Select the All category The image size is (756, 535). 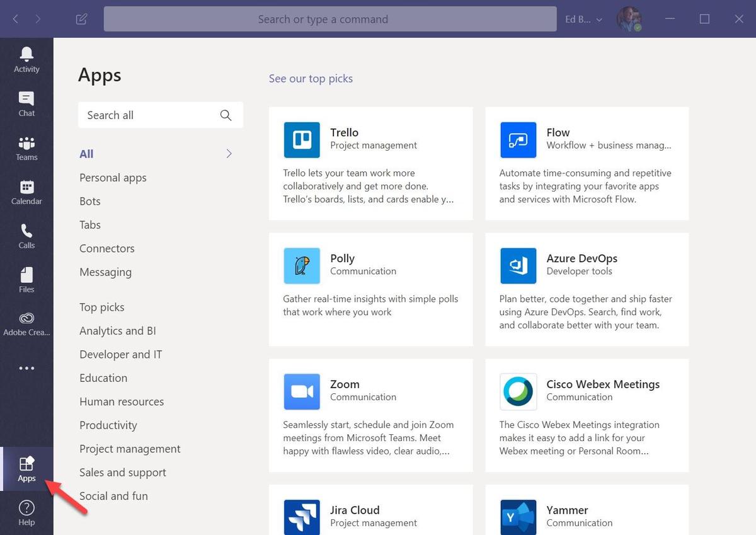point(86,154)
